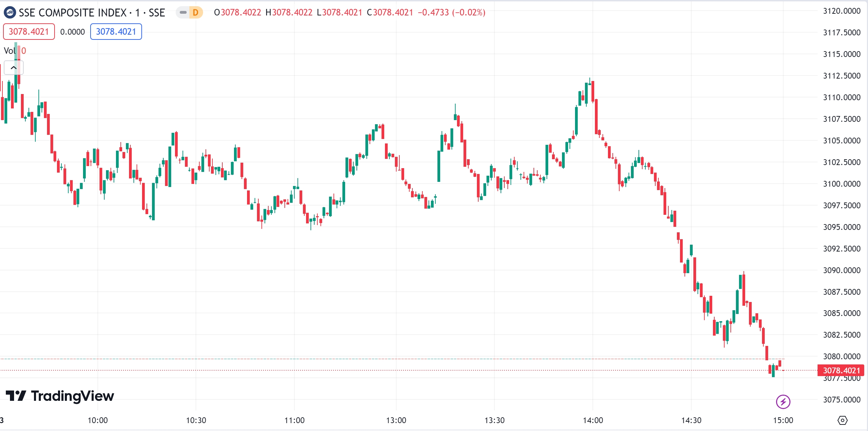The height and width of the screenshot is (431, 868).
Task: Click the orange D delayed-data badge
Action: 196,13
